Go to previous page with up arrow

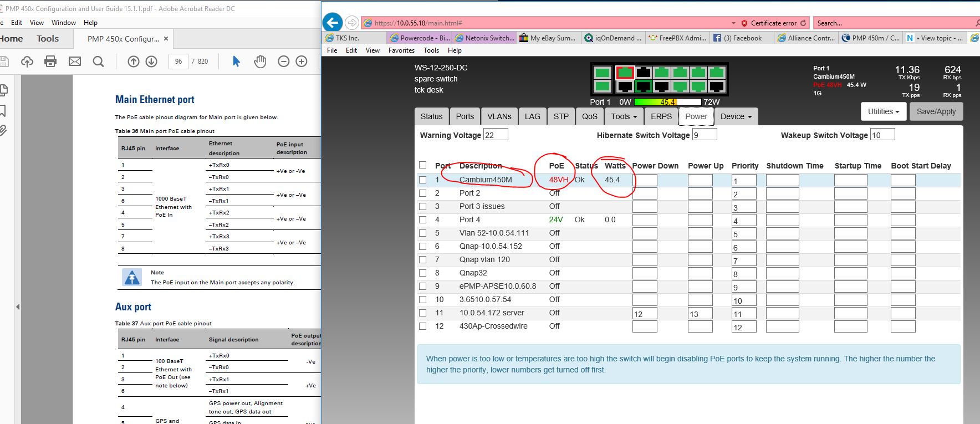pyautogui.click(x=133, y=62)
